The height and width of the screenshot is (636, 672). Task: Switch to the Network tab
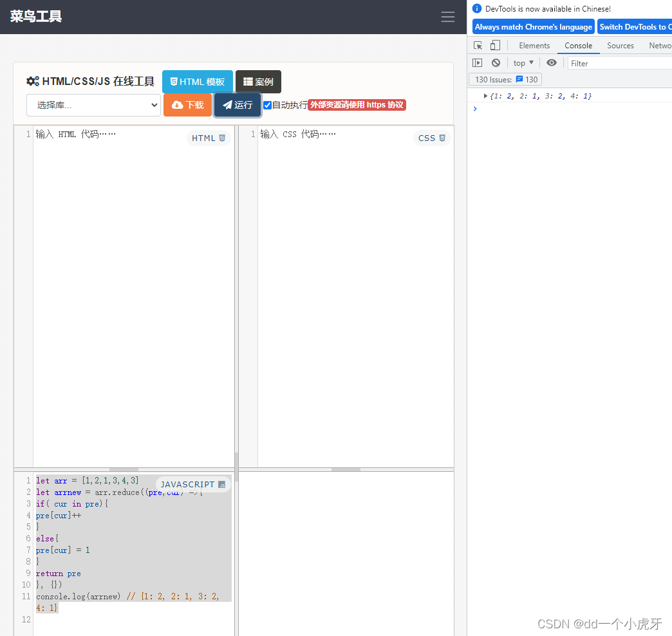pos(660,46)
